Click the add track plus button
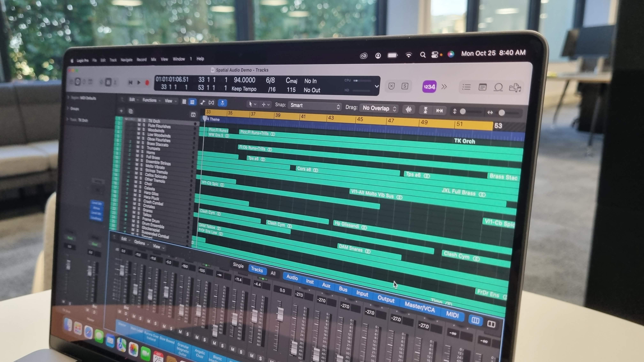This screenshot has width=644, height=362. tap(121, 111)
